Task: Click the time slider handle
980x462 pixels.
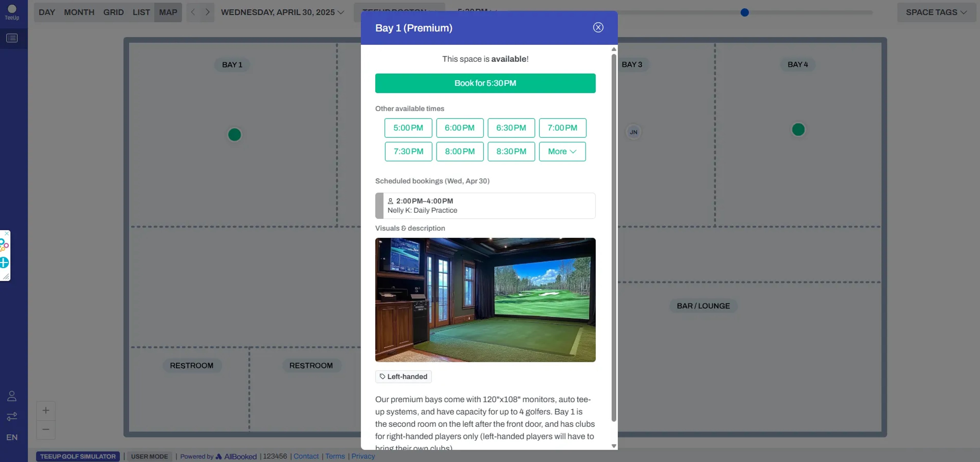Action: point(744,12)
